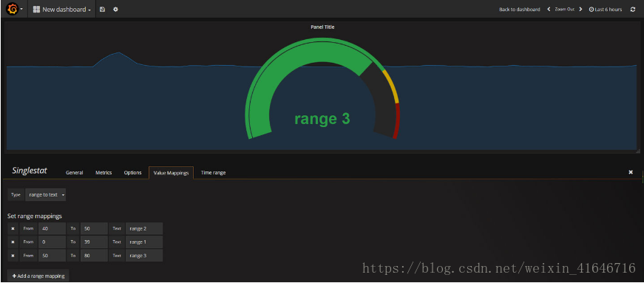Click the From field containing 0
The width and height of the screenshot is (644, 283).
tap(52, 242)
